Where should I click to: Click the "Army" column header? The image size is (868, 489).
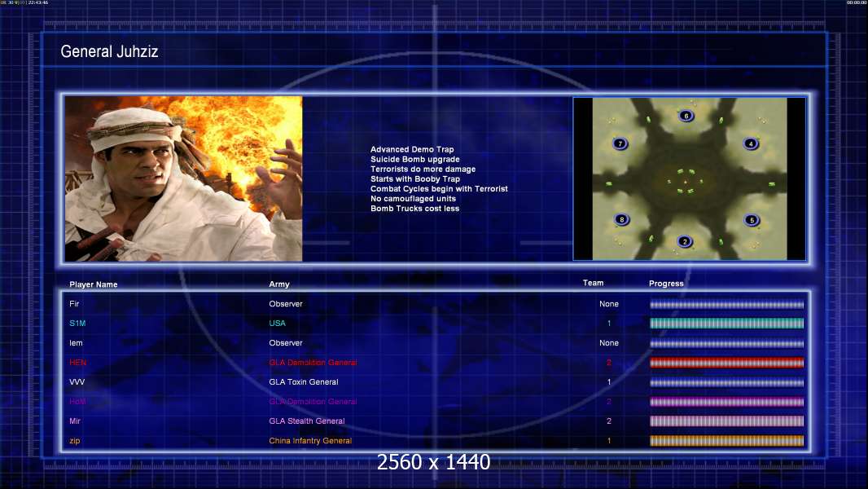click(x=279, y=284)
